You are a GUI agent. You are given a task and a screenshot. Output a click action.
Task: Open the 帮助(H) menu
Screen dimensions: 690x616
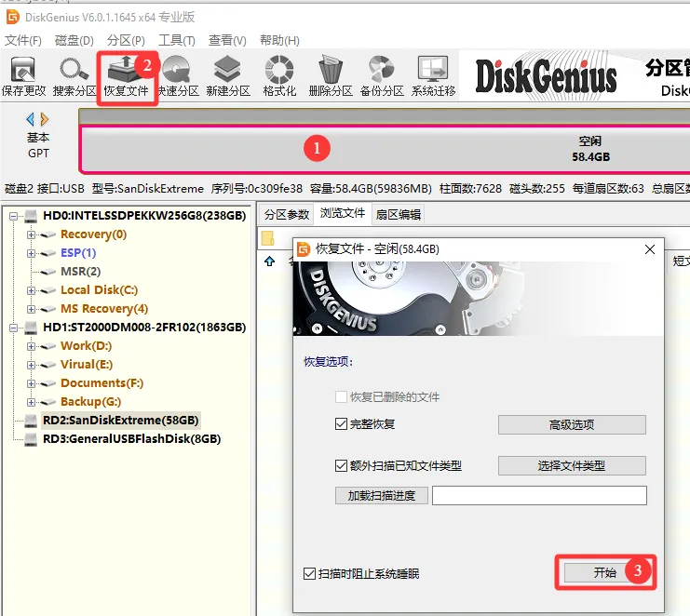[x=279, y=40]
